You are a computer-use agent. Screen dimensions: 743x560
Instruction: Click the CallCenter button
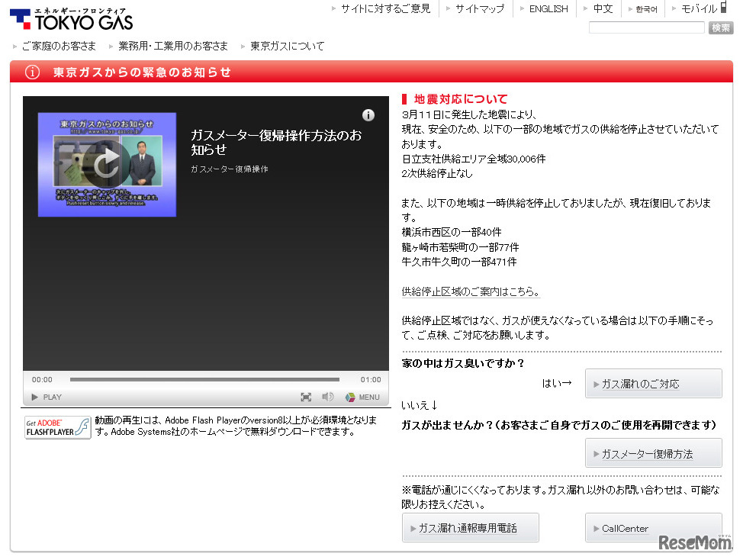point(654,527)
